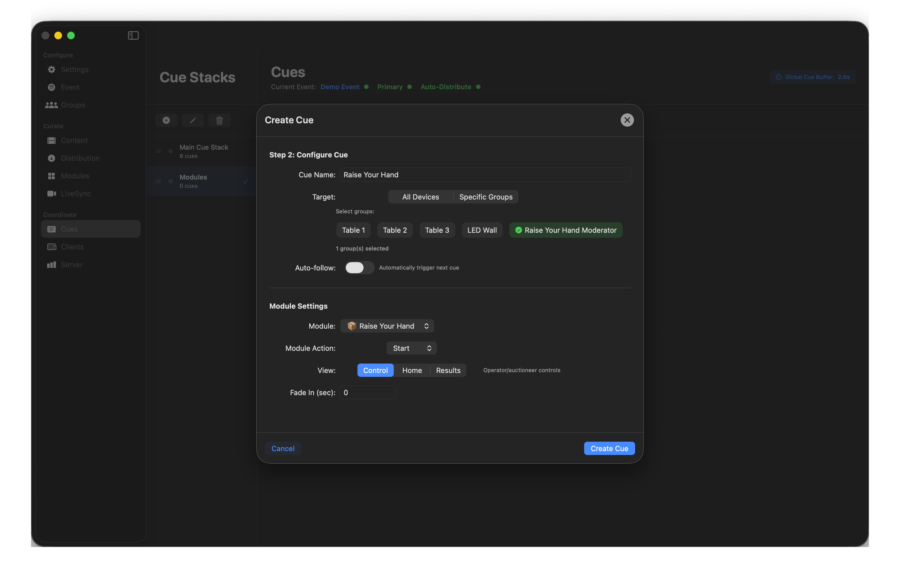
Task: Click the Fade In seconds field
Action: coord(367,392)
